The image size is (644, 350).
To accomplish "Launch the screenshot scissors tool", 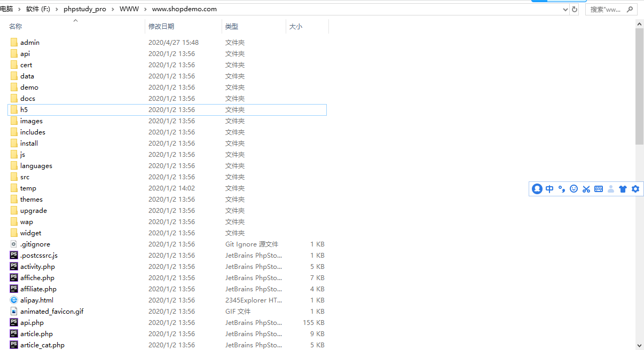I will pyautogui.click(x=586, y=188).
